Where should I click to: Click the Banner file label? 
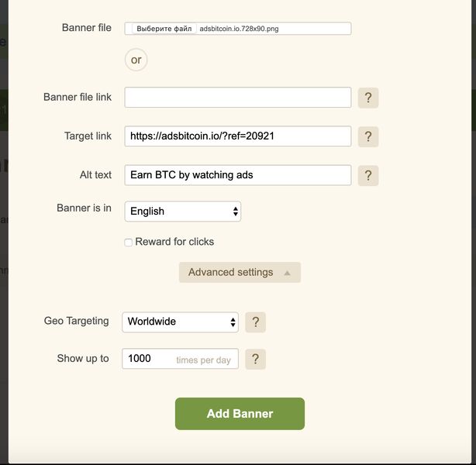86,28
